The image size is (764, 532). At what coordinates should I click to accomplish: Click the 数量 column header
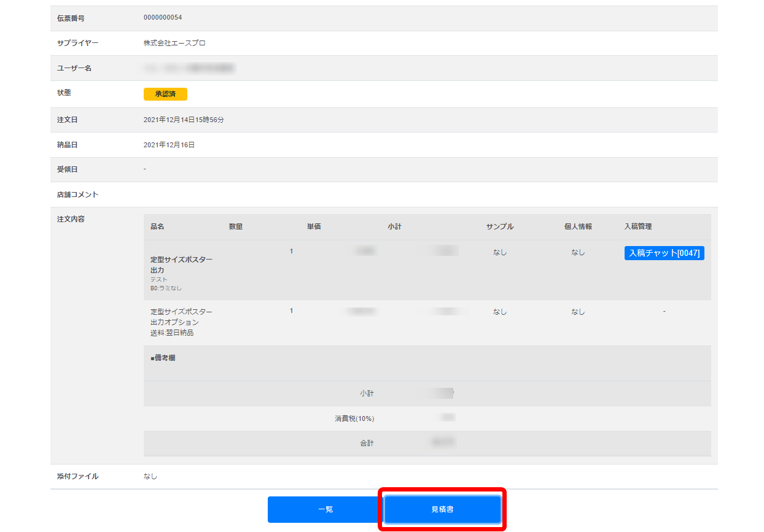[x=236, y=226]
